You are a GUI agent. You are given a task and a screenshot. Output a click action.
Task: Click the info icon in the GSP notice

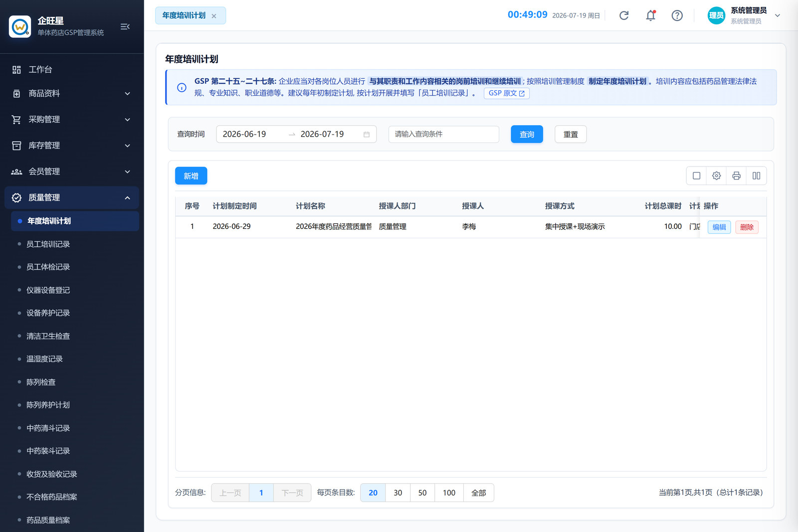pos(182,87)
